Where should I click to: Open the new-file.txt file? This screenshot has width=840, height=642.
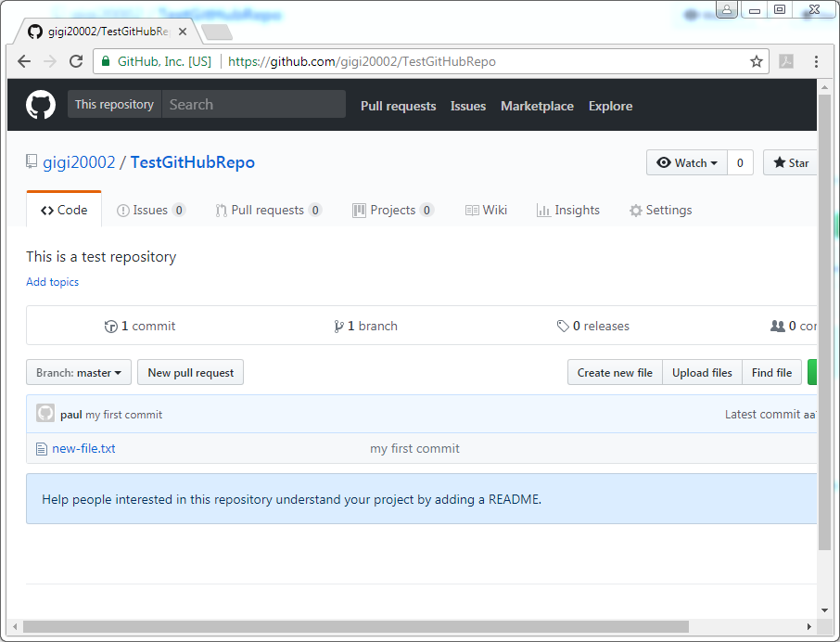[83, 448]
